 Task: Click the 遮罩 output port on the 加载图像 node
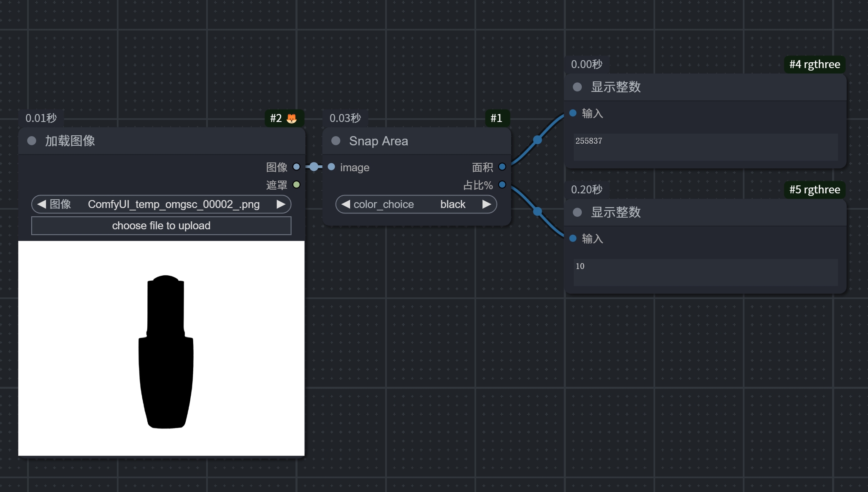coord(296,185)
